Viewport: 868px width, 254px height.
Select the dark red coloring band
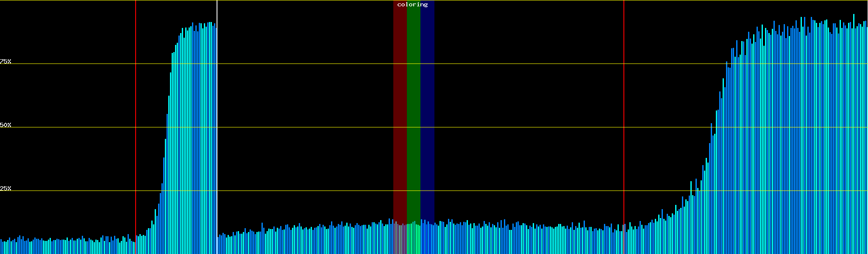pos(400,106)
